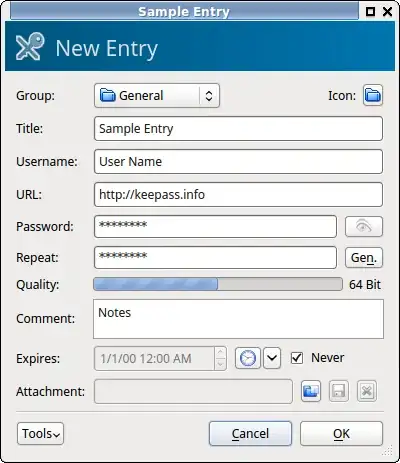Click into the URL field showing keepass.info
Viewport: 400px width, 463px height.
[238, 194]
